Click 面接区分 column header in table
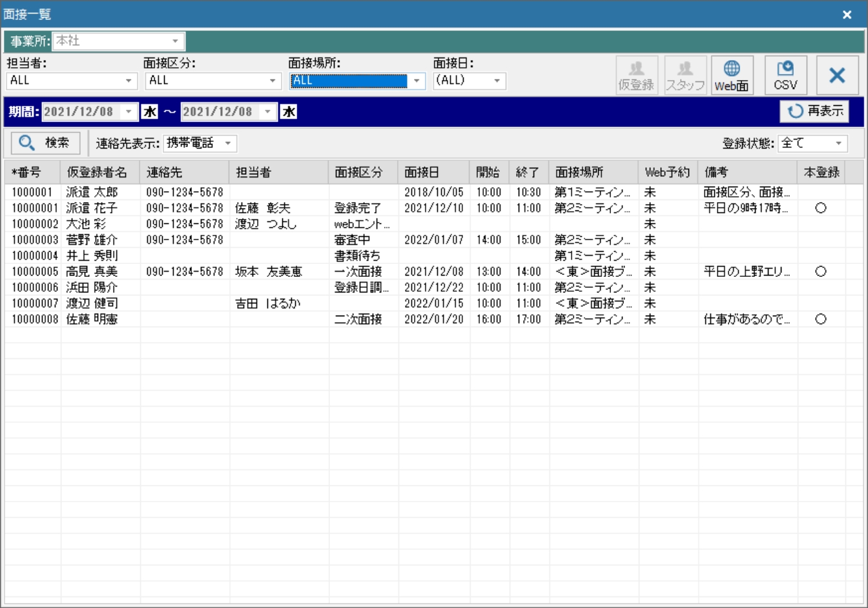This screenshot has width=868, height=608. [x=363, y=172]
